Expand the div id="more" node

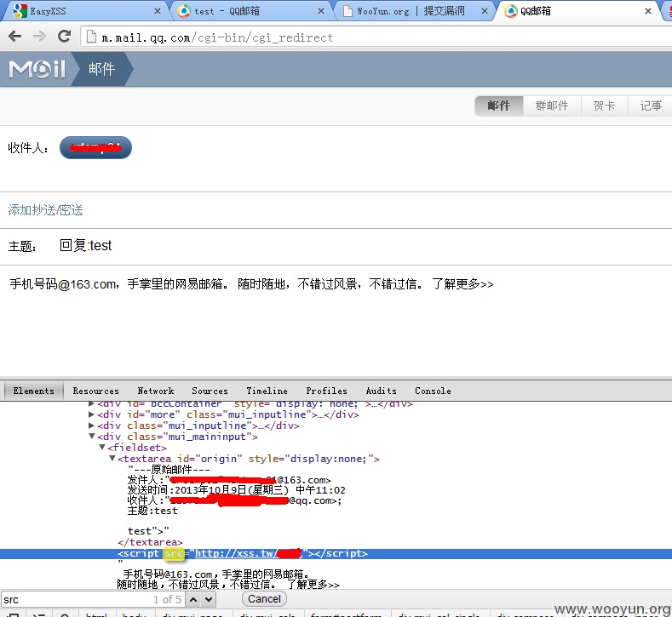point(91,414)
